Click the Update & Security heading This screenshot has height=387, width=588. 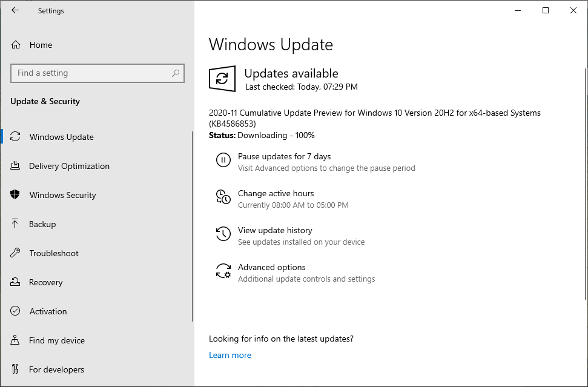pos(45,101)
